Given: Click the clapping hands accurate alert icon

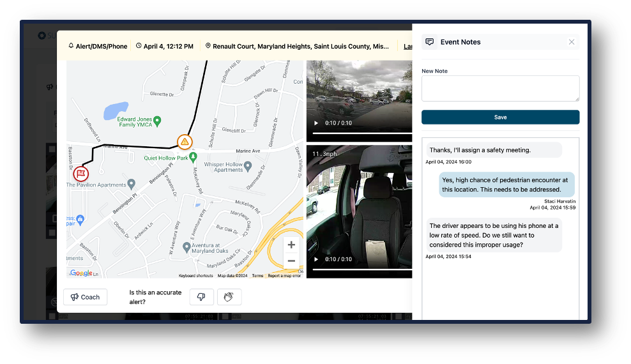Looking at the screenshot, I should 229,297.
